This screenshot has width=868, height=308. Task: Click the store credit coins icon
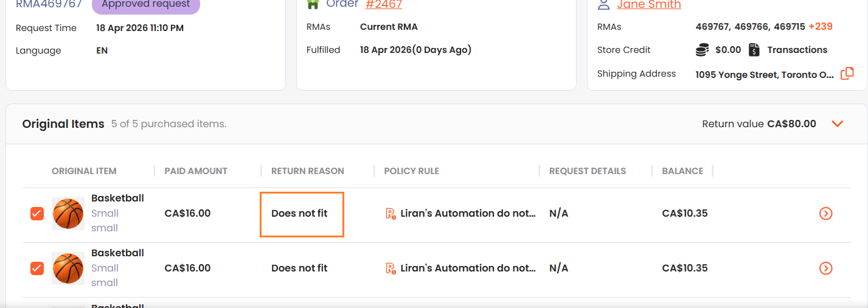[x=702, y=50]
